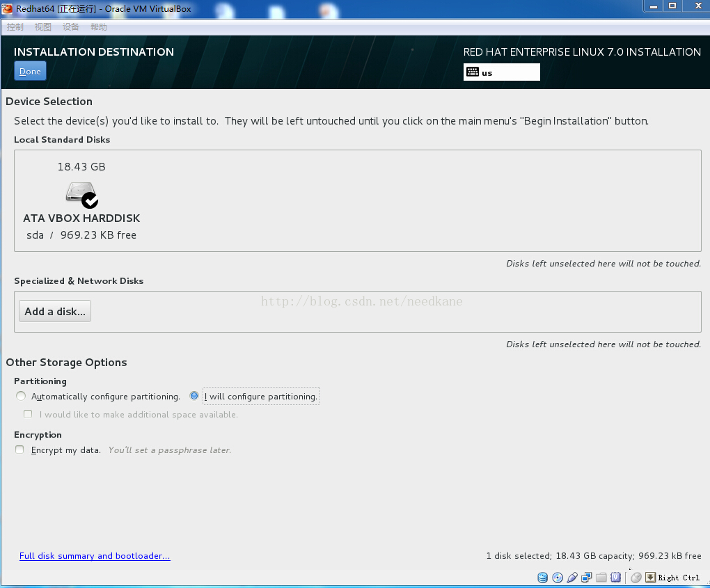Open the 设备 menu
Viewport: 710px width, 588px height.
point(70,27)
